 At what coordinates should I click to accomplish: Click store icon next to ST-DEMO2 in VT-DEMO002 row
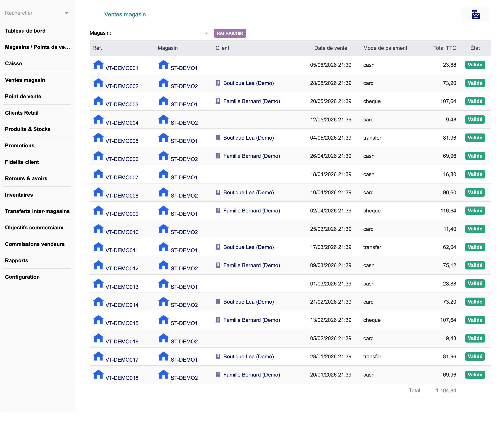(163, 83)
